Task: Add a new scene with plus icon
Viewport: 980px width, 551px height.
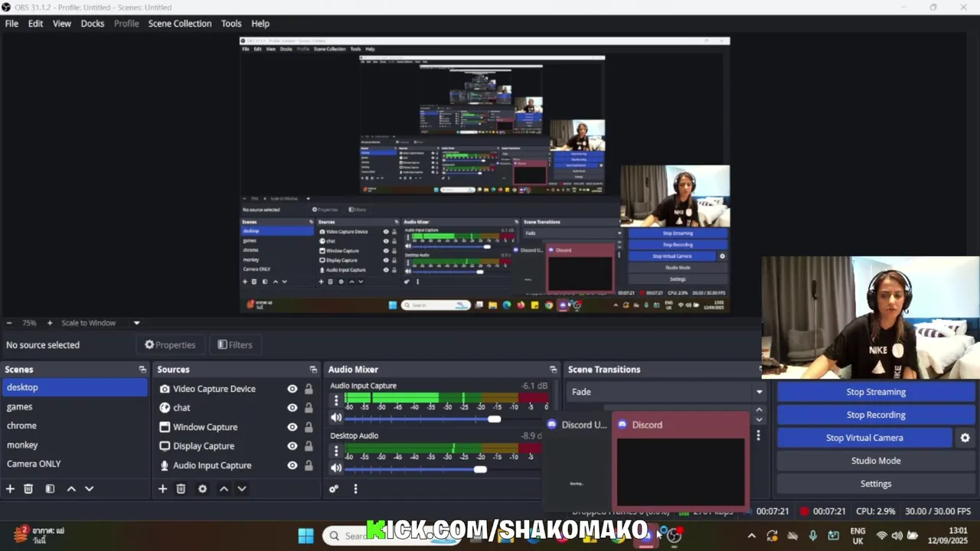Action: pyautogui.click(x=10, y=489)
